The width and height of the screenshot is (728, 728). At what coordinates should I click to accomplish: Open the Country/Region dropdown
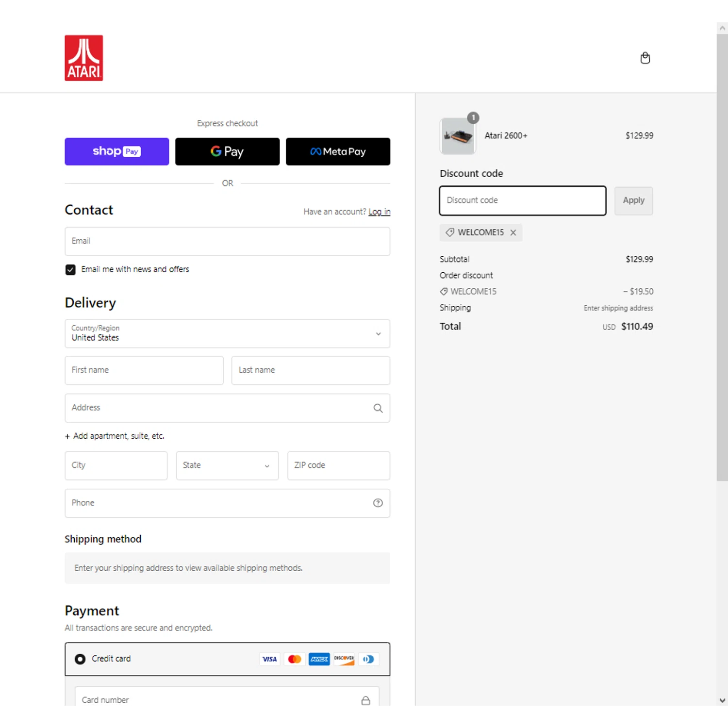[227, 333]
